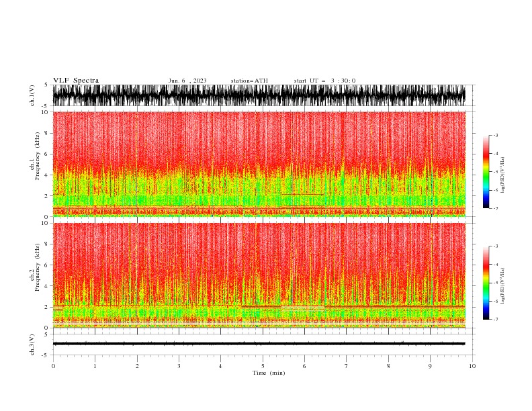
Task: Click the time axis tick label "10"
Action: pos(472,366)
